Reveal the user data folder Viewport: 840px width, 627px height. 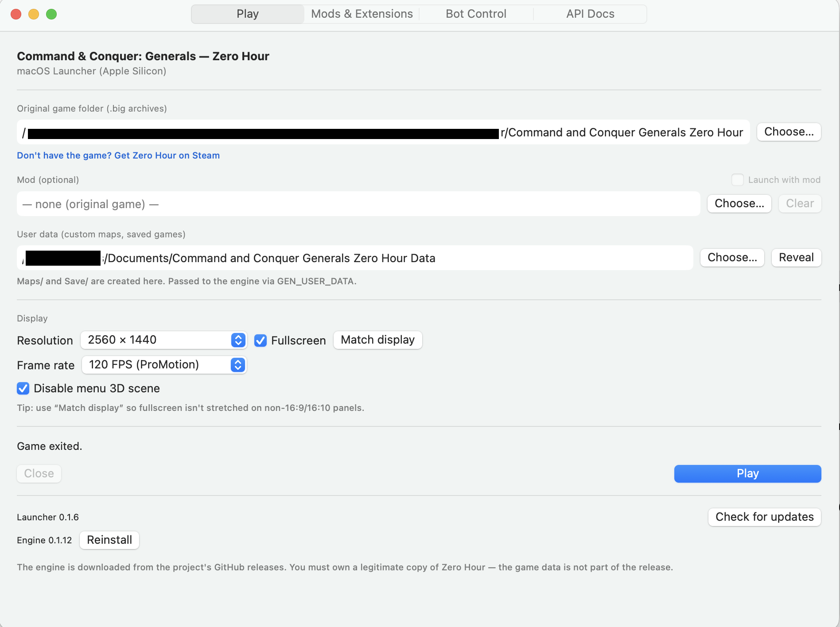click(x=796, y=258)
